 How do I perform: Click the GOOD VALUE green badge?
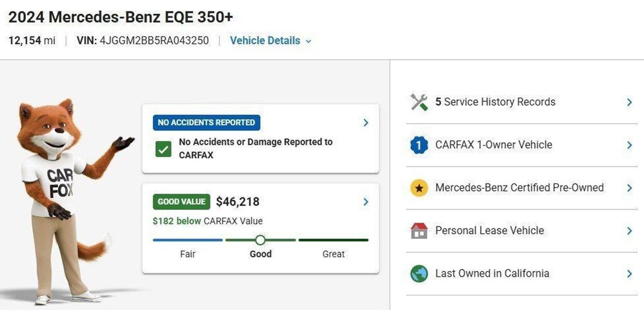[182, 202]
